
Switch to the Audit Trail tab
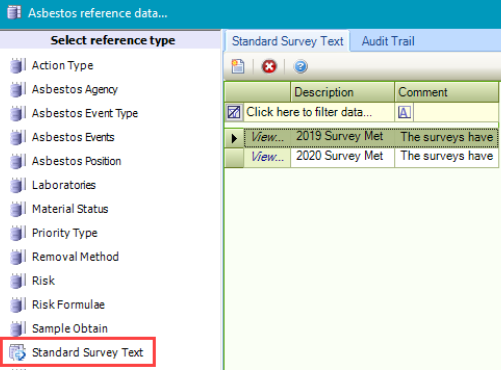click(388, 41)
